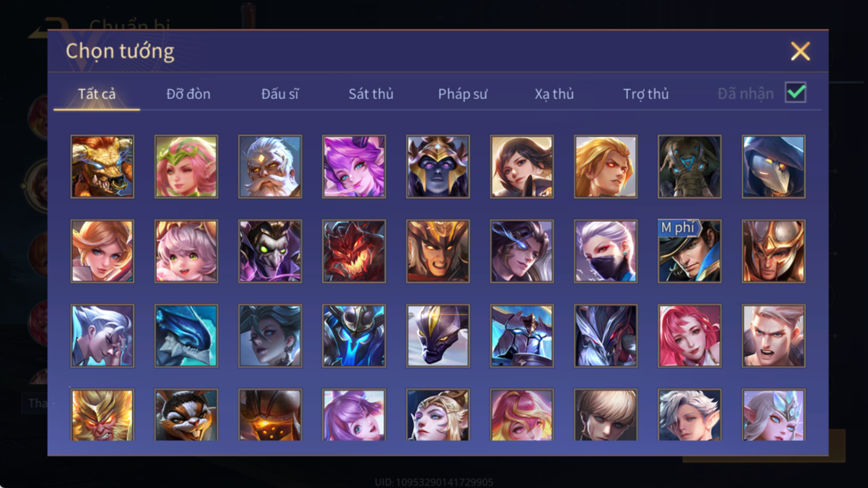The width and height of the screenshot is (868, 488).
Task: Pick the purple panther hero portrait
Action: pyautogui.click(x=438, y=336)
